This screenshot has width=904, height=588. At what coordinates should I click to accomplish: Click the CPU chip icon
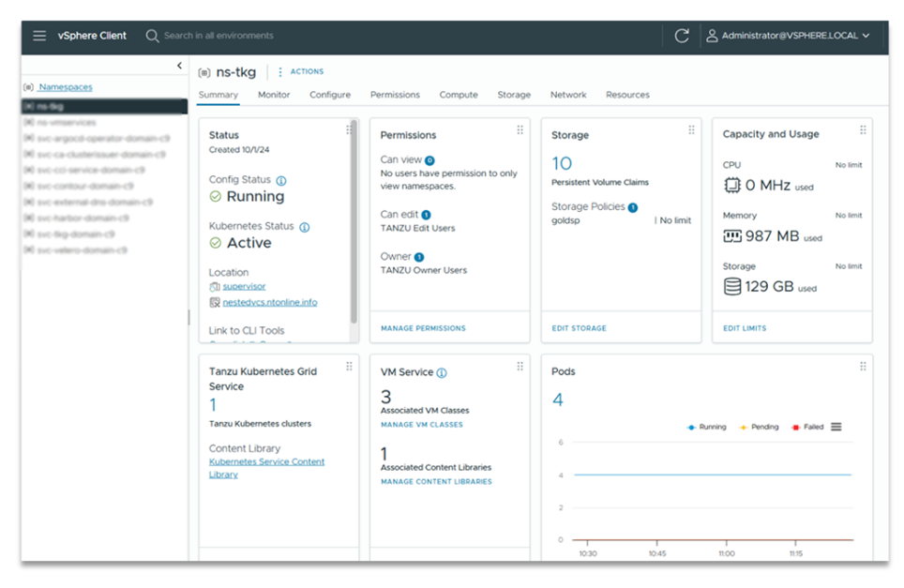pyautogui.click(x=732, y=186)
